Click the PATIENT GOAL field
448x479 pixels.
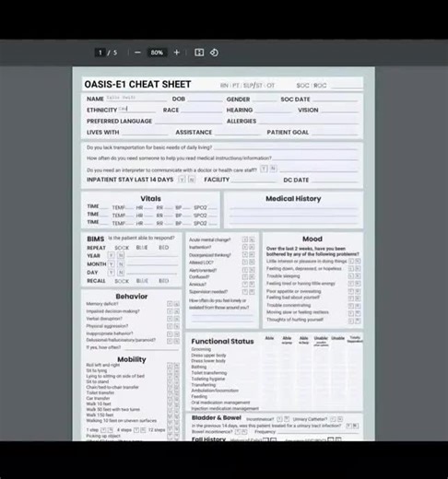click(335, 133)
